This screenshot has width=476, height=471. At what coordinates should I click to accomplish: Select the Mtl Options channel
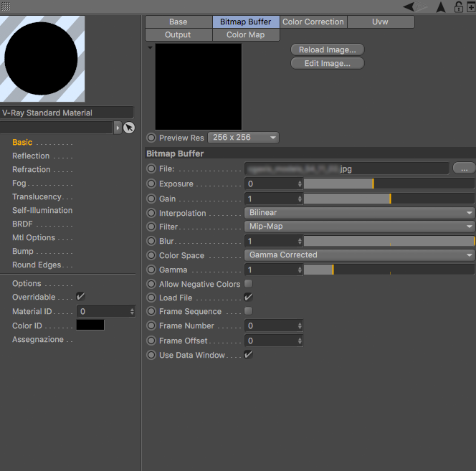[34, 237]
